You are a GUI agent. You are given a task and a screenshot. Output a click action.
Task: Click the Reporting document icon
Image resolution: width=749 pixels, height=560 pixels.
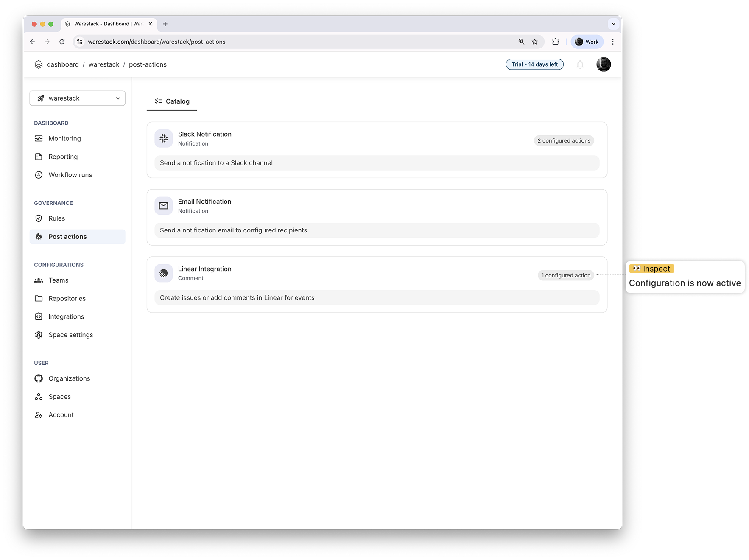tap(39, 157)
